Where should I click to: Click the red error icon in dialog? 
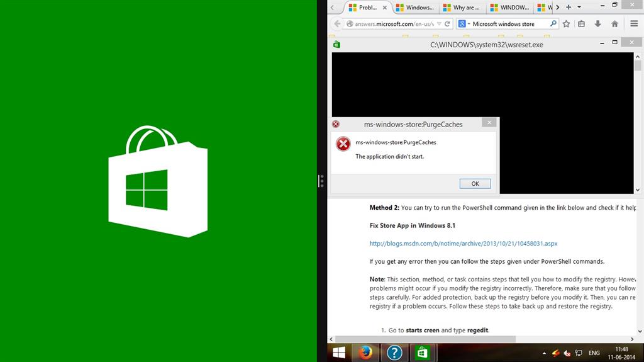pos(343,144)
